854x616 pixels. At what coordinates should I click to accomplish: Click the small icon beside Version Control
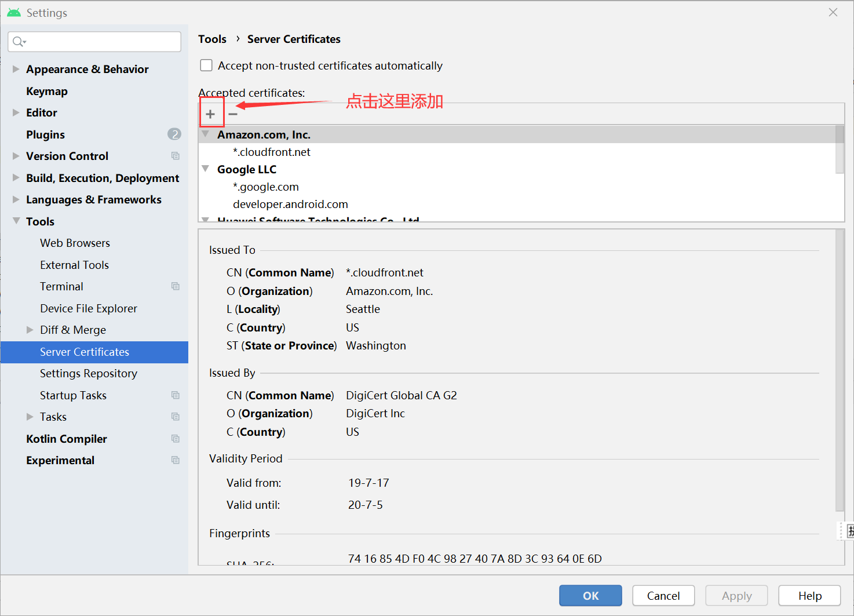coord(176,155)
